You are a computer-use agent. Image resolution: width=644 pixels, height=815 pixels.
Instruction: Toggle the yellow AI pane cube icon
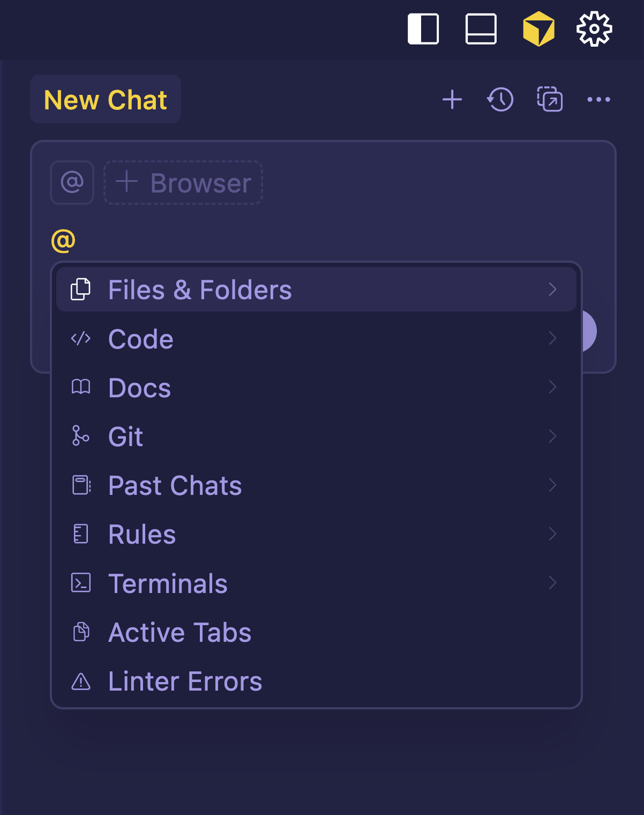(538, 29)
